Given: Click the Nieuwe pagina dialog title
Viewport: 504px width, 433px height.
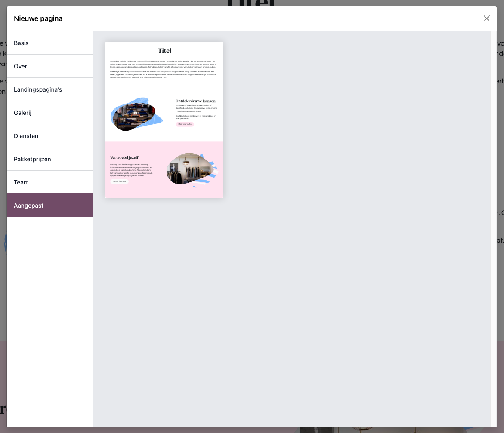Looking at the screenshot, I should [x=38, y=18].
